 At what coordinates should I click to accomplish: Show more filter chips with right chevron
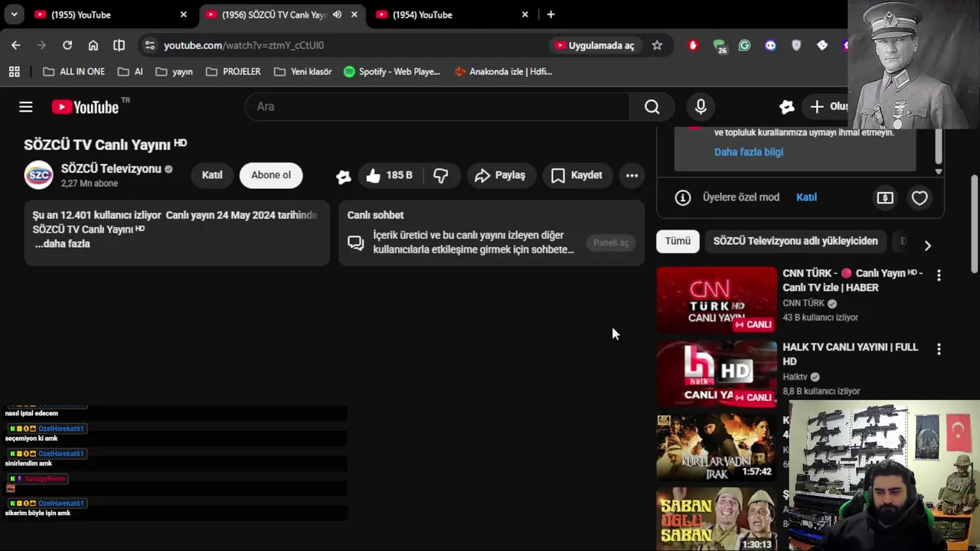pyautogui.click(x=927, y=246)
